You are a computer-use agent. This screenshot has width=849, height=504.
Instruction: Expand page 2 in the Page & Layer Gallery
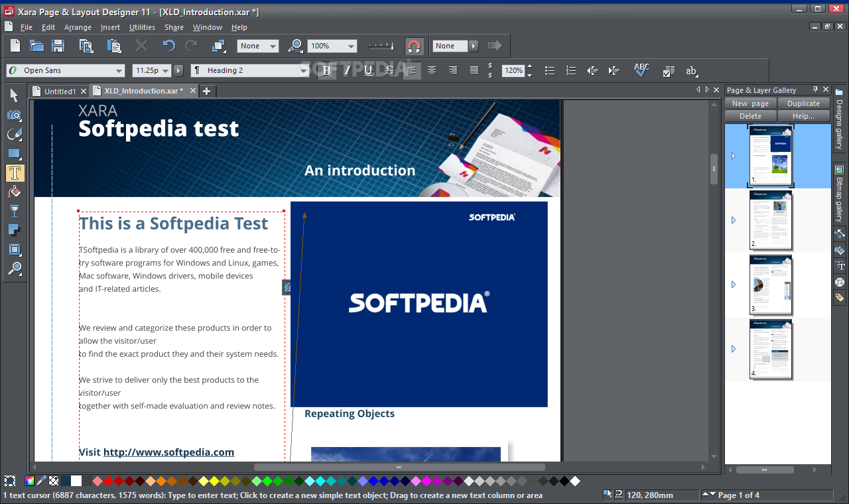tap(734, 220)
